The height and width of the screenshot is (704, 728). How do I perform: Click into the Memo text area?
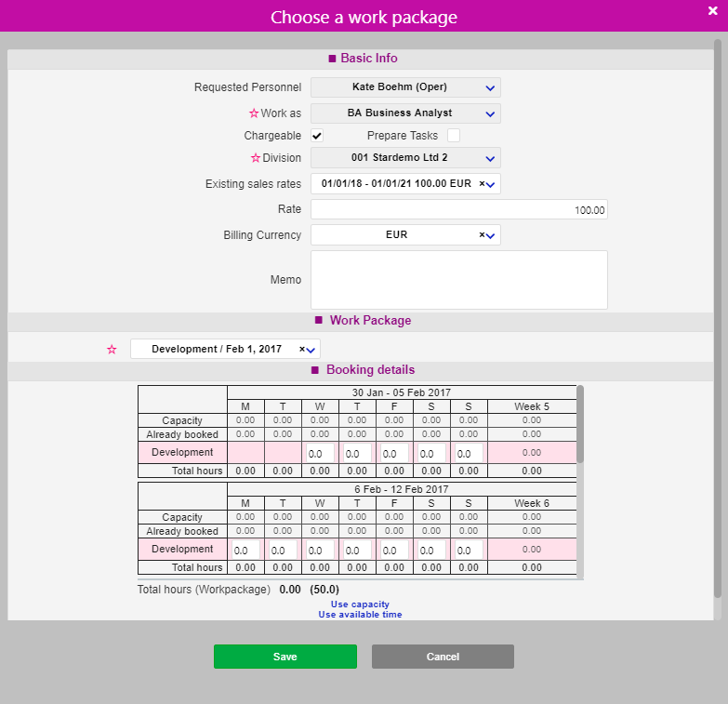click(x=458, y=280)
